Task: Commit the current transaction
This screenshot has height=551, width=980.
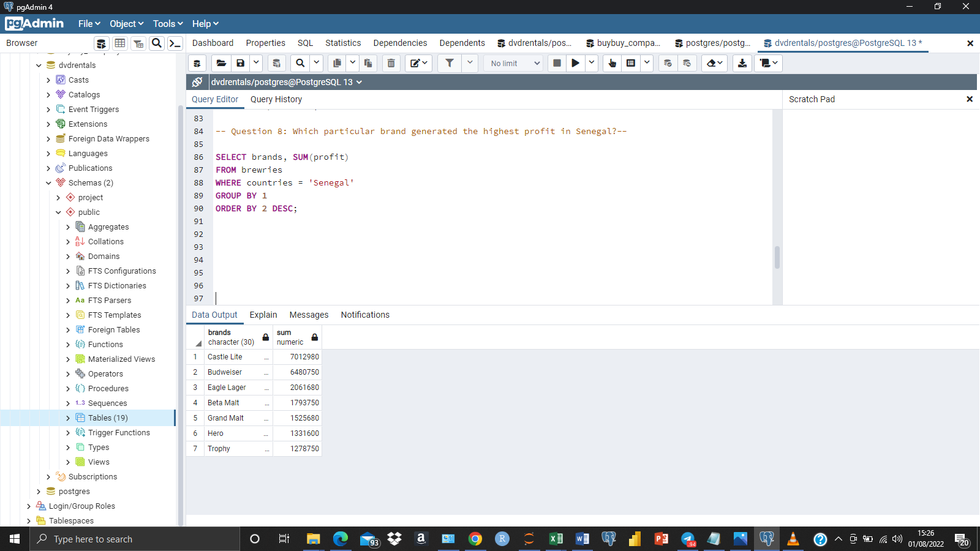Action: point(667,63)
